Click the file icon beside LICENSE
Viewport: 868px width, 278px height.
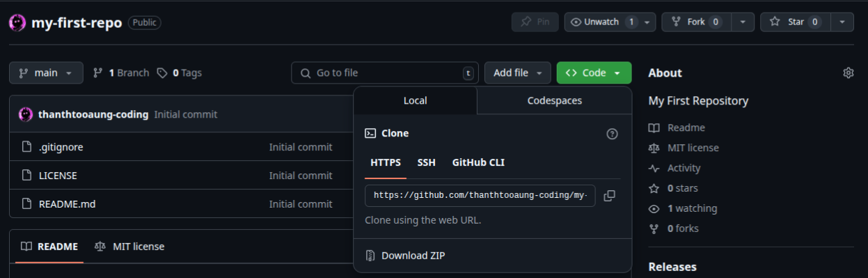[x=27, y=176]
